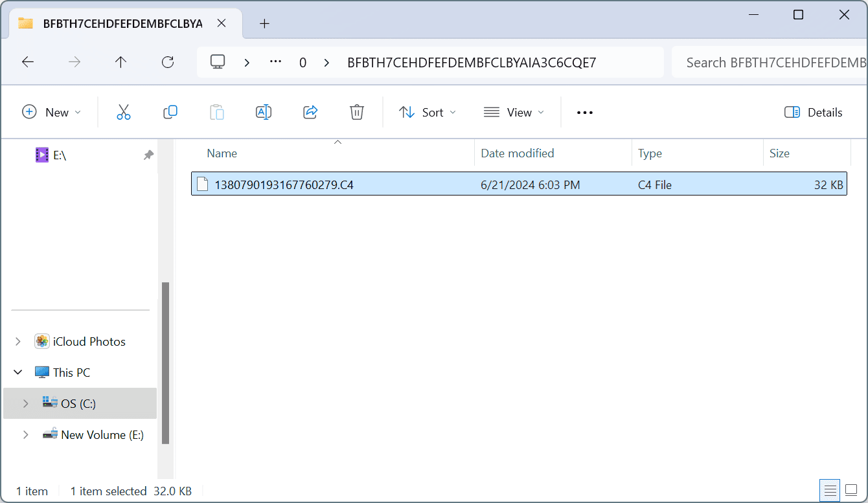Expand the iCloud Photos tree node
The width and height of the screenshot is (868, 503).
click(x=18, y=342)
